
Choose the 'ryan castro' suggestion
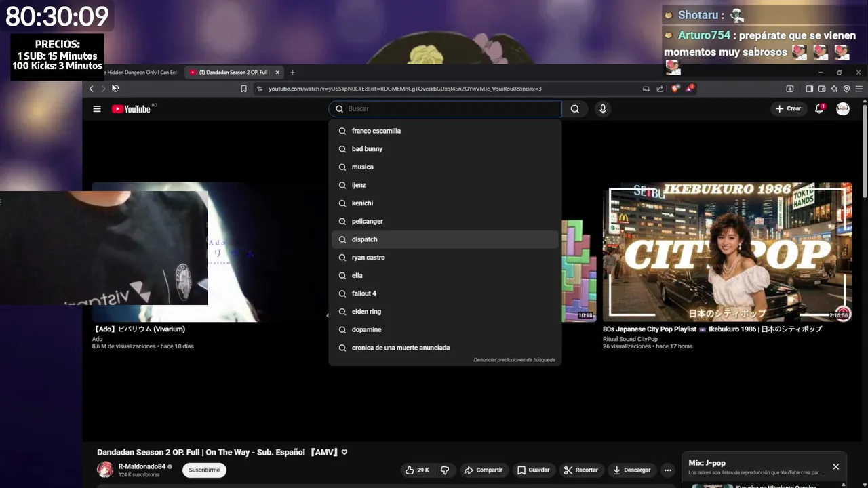pos(445,258)
